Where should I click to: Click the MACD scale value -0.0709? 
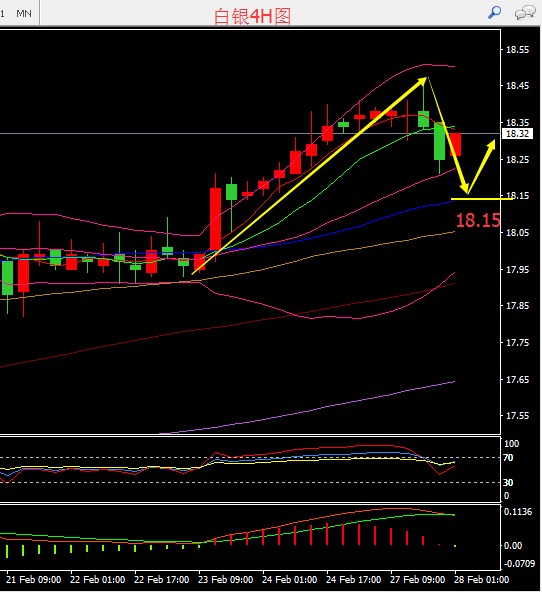pos(519,564)
